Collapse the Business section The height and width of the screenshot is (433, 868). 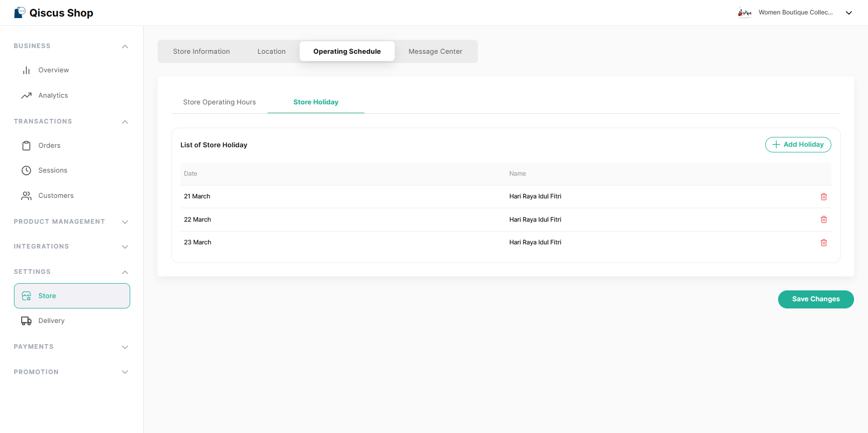(x=125, y=47)
